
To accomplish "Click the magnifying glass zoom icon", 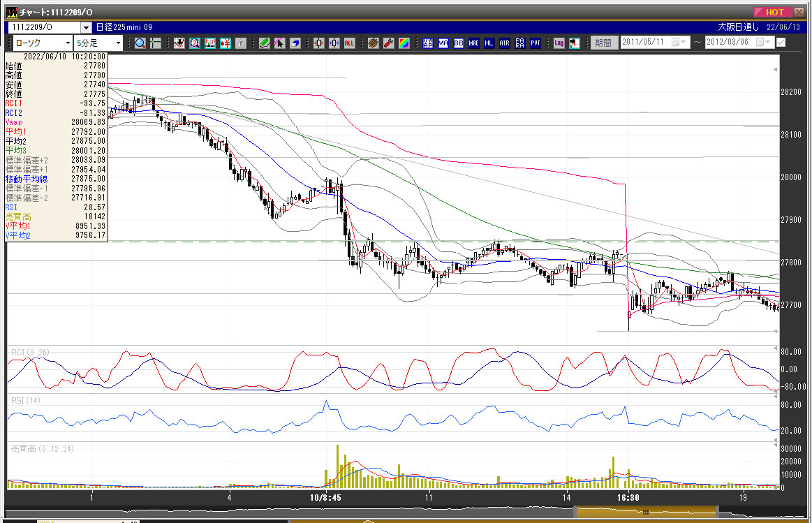I will tap(140, 43).
